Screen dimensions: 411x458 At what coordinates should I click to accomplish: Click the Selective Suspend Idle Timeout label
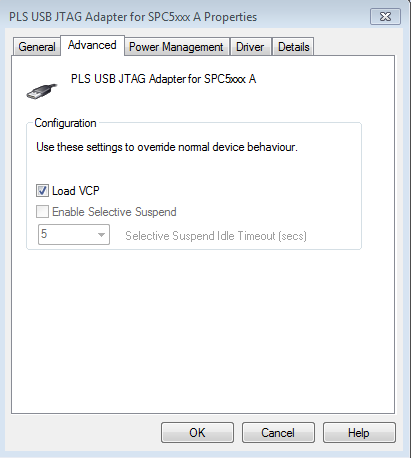pyautogui.click(x=216, y=236)
